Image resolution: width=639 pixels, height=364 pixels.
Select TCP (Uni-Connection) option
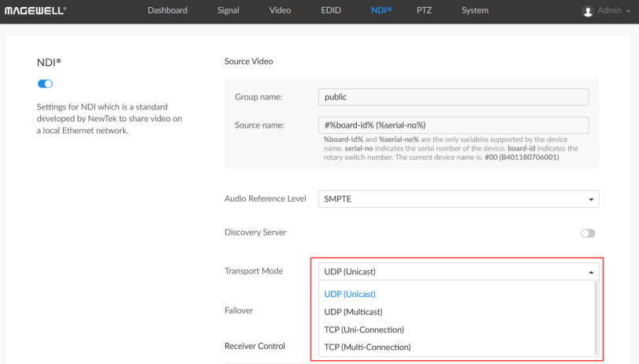click(364, 329)
